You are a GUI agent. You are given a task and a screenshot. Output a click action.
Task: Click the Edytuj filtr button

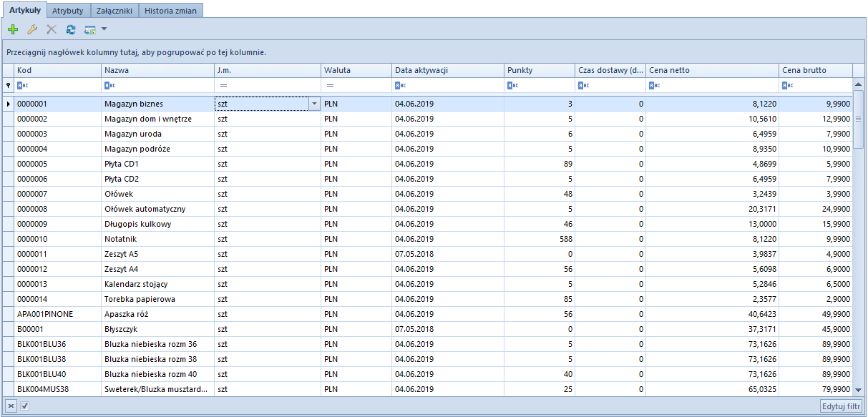click(x=841, y=406)
